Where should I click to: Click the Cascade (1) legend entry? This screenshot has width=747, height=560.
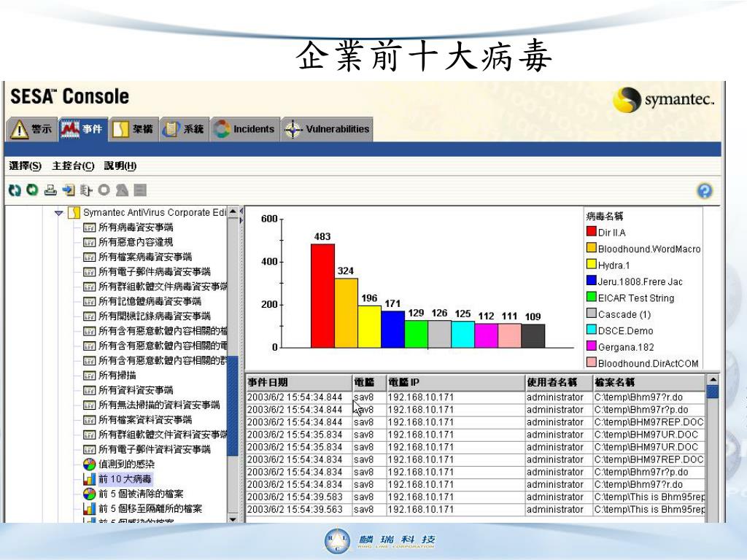[x=619, y=314]
